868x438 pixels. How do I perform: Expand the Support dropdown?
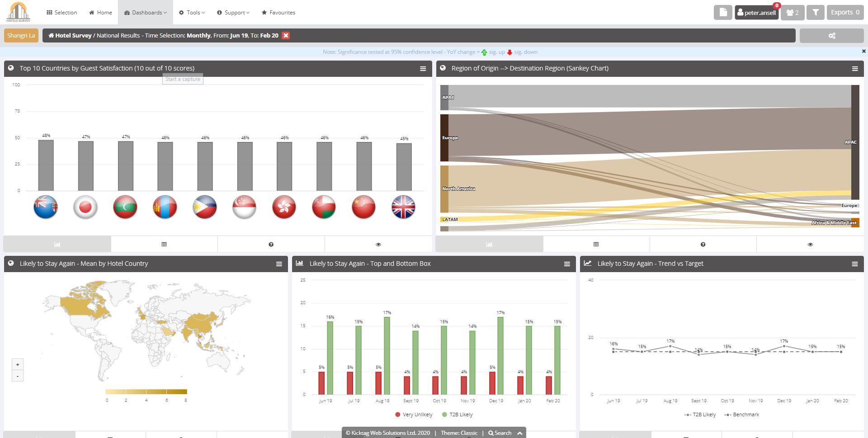(x=233, y=13)
